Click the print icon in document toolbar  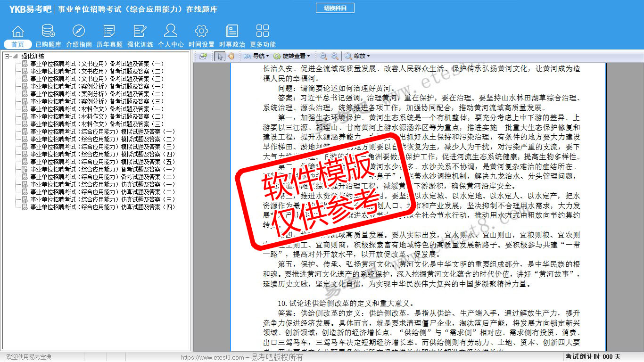pyautogui.click(x=203, y=56)
